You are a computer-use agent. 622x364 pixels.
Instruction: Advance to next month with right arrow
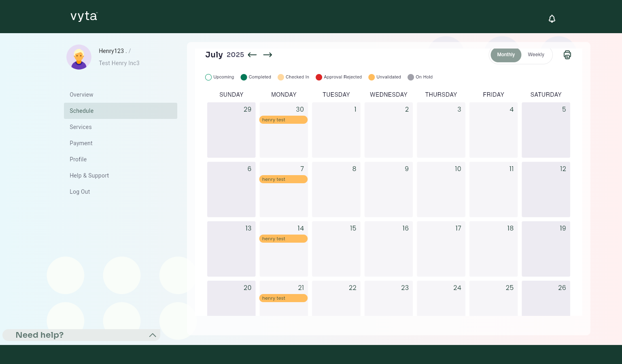point(267,55)
